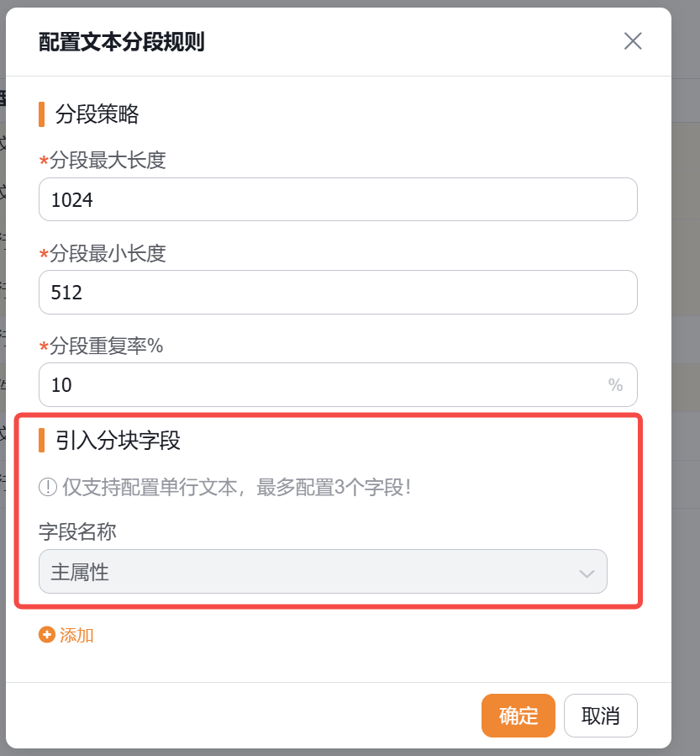Screen dimensions: 700x756
Task: Click the % suffix in the overlap field
Action: [615, 385]
